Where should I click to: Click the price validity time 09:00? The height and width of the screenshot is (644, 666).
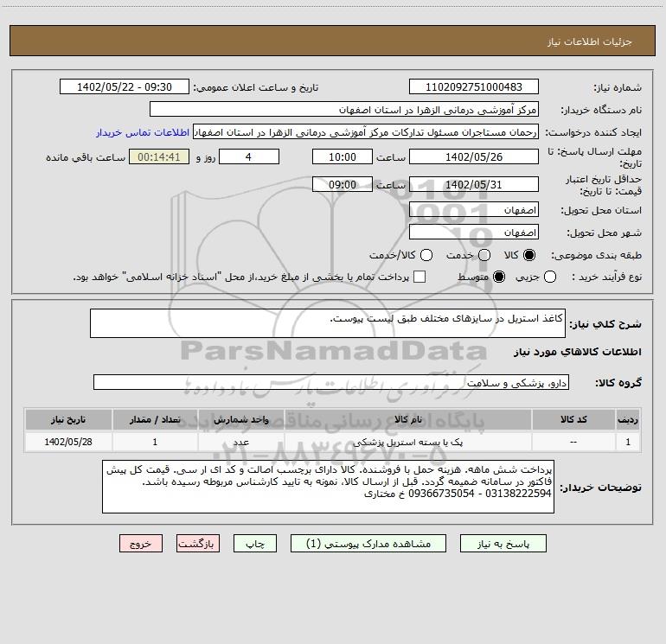point(343,184)
